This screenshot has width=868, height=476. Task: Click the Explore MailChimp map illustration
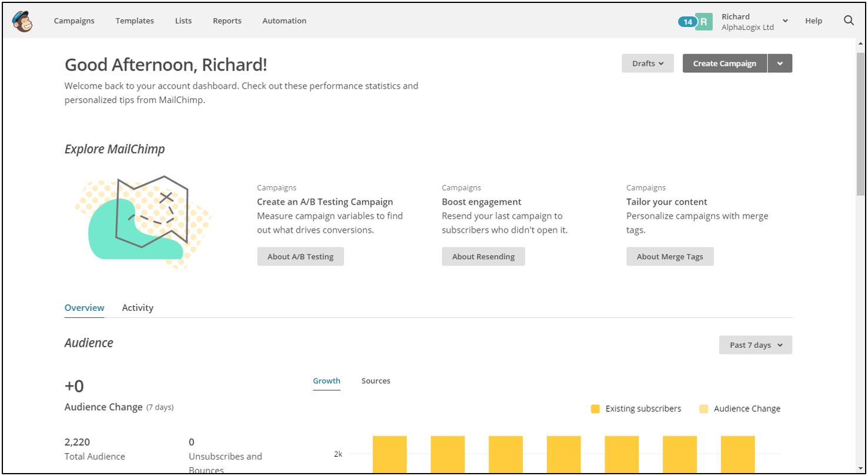coord(142,222)
